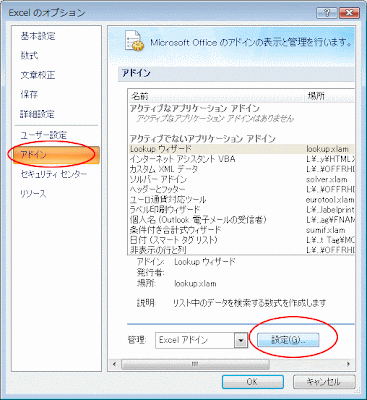Select the 日付 (スマート タグ リスト) row
The height and width of the screenshot is (400, 367).
[x=242, y=240]
